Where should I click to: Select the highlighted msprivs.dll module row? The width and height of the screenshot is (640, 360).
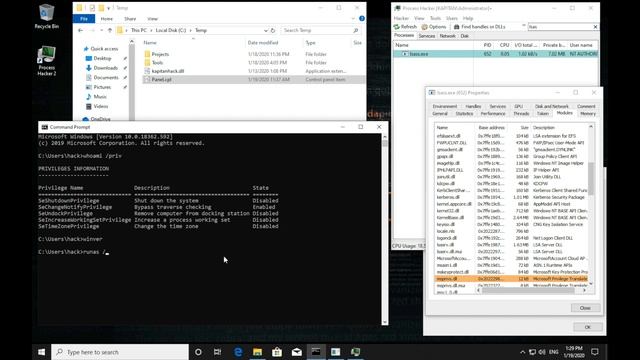point(511,279)
